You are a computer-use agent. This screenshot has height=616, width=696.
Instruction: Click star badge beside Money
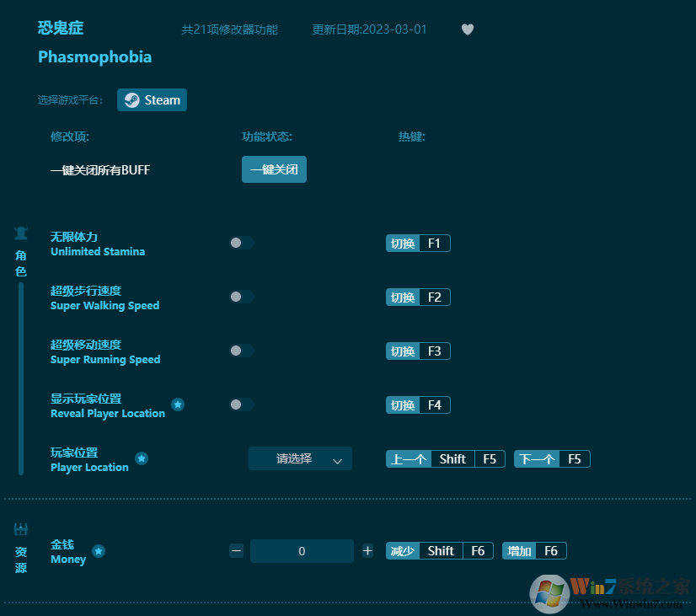(99, 551)
